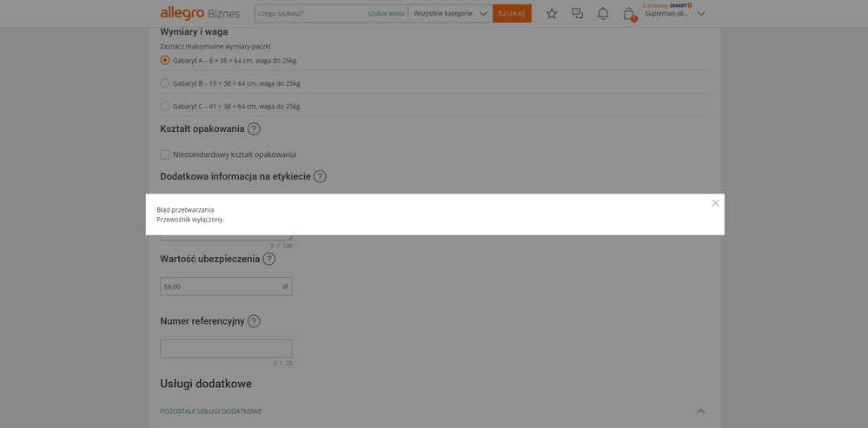
Task: Select Gabaryt B package size option
Action: click(165, 83)
